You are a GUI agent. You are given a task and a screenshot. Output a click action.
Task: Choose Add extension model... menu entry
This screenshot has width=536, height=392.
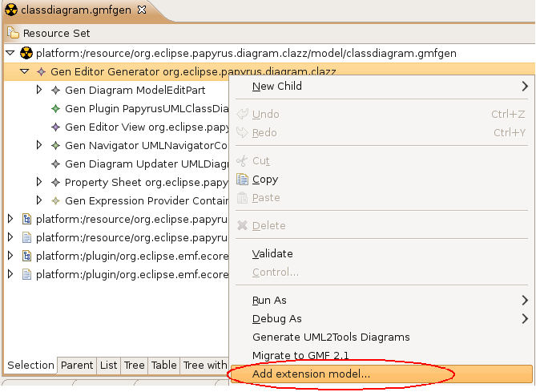pos(381,374)
